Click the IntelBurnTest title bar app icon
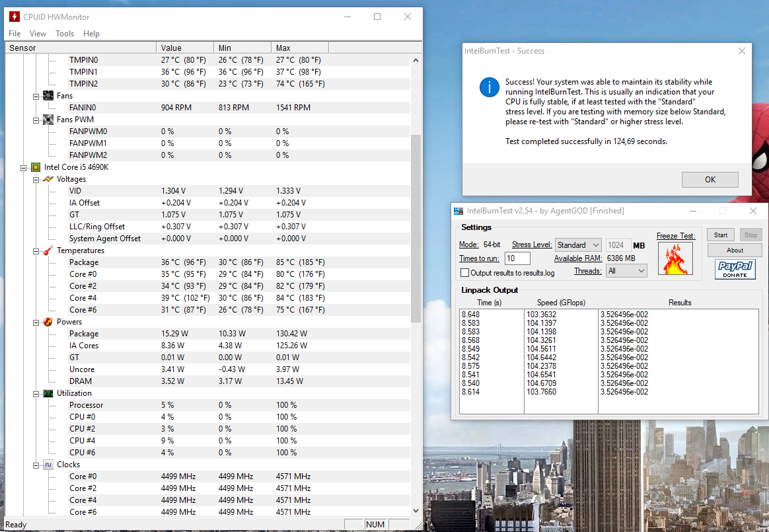 coord(458,211)
